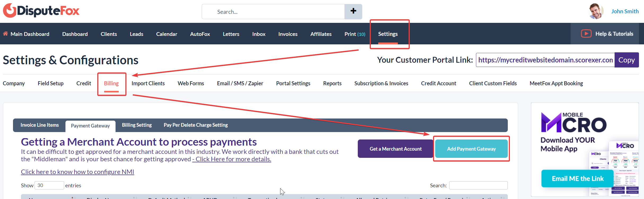
Task: Open the Affiliates section from the navbar
Action: [321, 34]
